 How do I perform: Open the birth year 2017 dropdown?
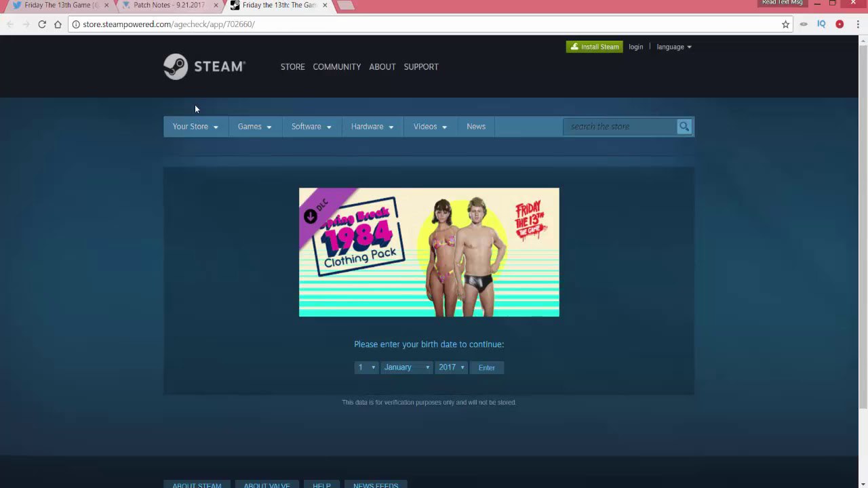pyautogui.click(x=452, y=367)
